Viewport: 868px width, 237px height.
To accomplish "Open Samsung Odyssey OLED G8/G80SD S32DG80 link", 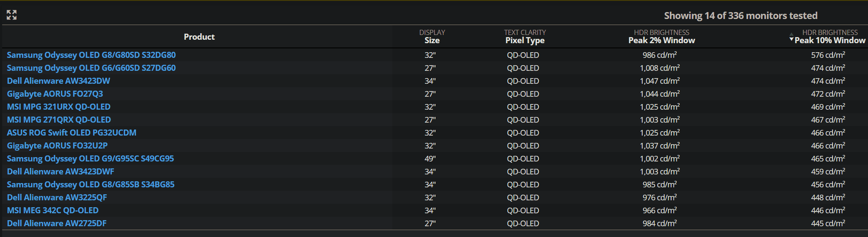I will coord(91,55).
